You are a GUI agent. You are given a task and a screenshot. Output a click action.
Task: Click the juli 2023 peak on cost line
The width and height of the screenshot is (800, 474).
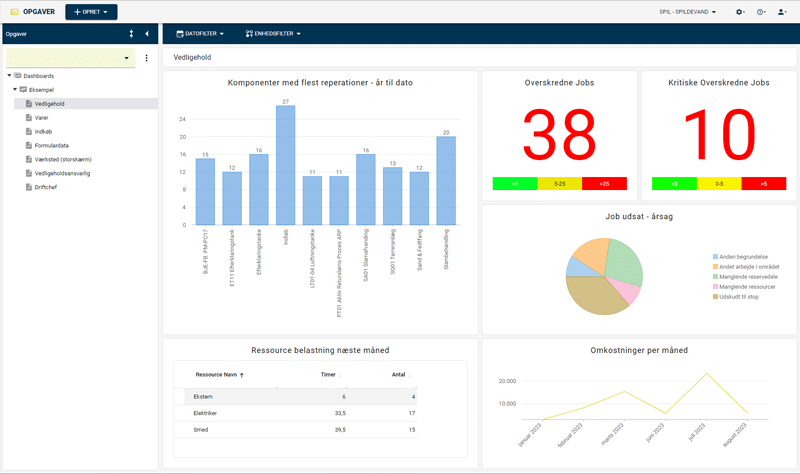pos(707,373)
